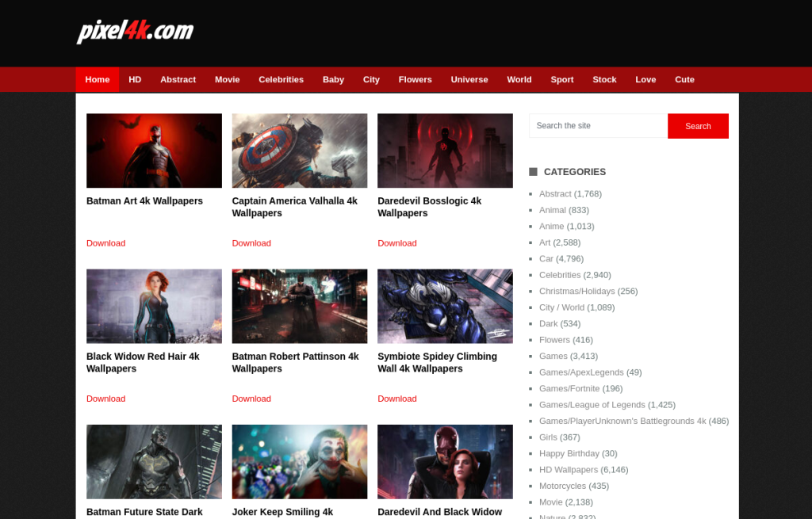Open Daredevil Bosslogic 4k Wallpapers title
The height and width of the screenshot is (519, 812).
(x=429, y=207)
